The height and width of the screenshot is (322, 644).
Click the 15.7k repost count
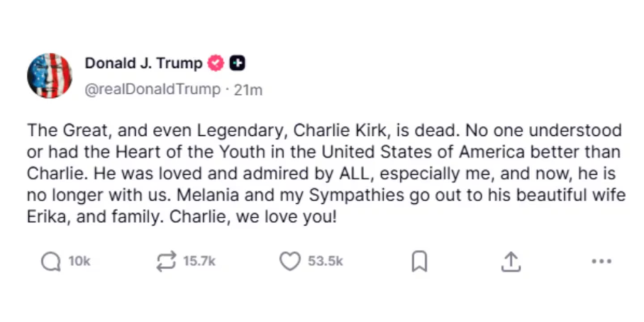[199, 262]
